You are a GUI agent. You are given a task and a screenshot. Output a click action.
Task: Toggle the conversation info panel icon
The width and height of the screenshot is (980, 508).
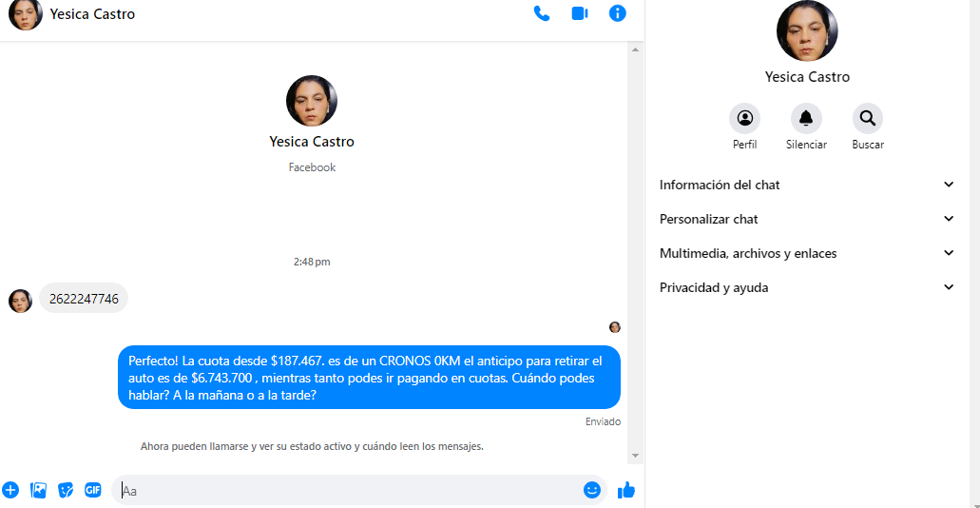(618, 13)
